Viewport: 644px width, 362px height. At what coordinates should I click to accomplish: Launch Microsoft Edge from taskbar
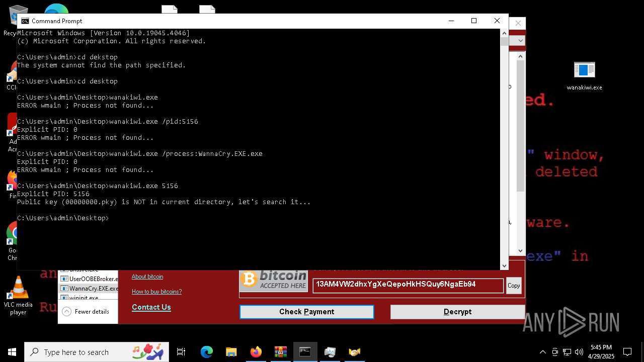207,352
